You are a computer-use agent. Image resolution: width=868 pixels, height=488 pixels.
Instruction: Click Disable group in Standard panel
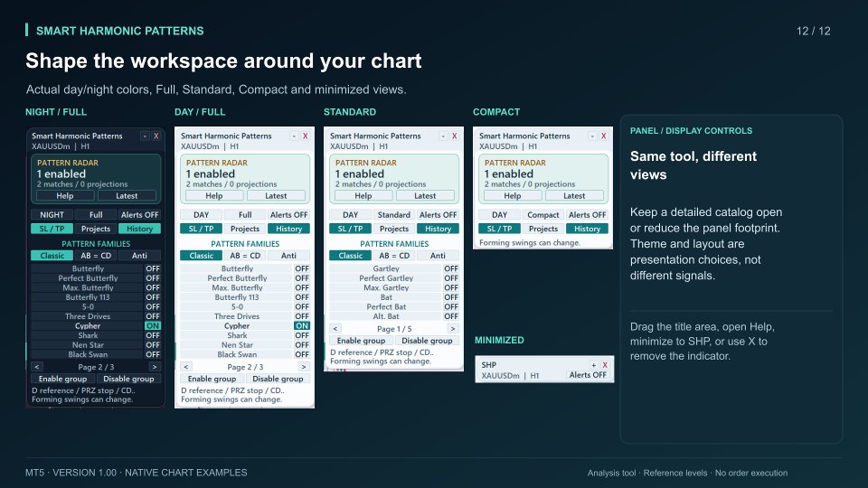point(427,341)
